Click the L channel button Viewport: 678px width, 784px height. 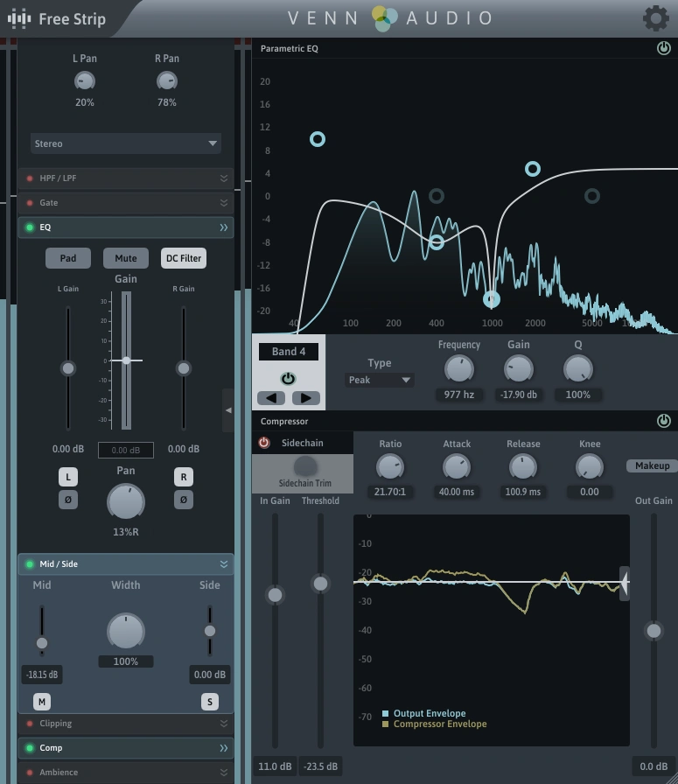click(x=68, y=477)
